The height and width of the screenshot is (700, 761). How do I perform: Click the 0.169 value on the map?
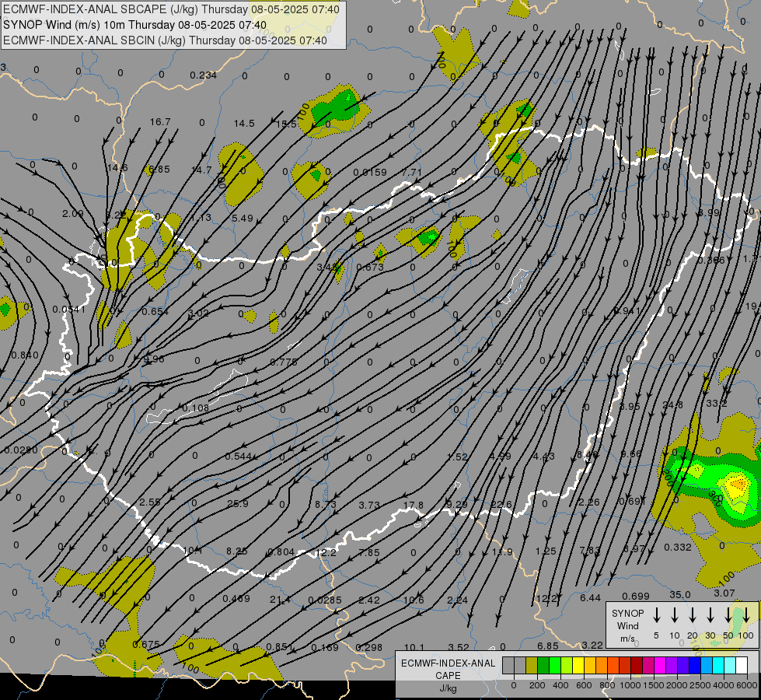click(325, 648)
